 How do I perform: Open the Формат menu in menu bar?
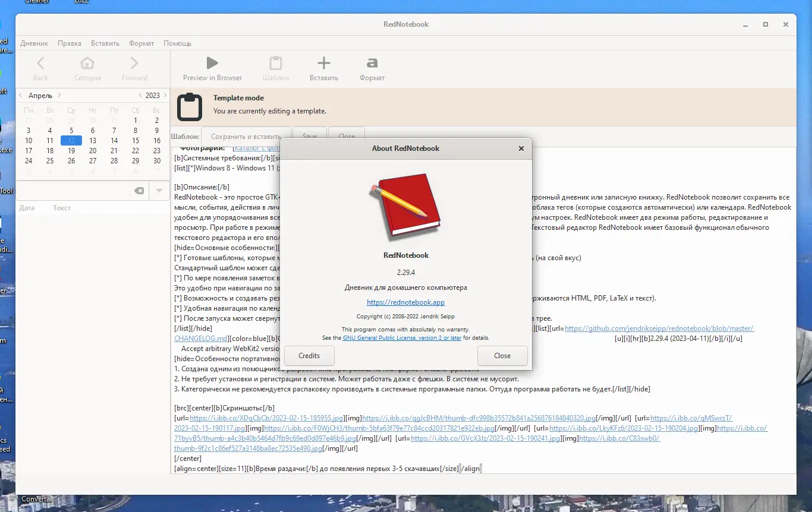click(141, 43)
